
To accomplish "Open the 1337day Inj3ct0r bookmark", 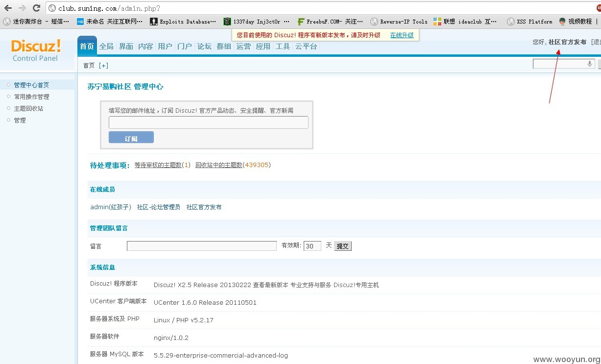I will [257, 22].
